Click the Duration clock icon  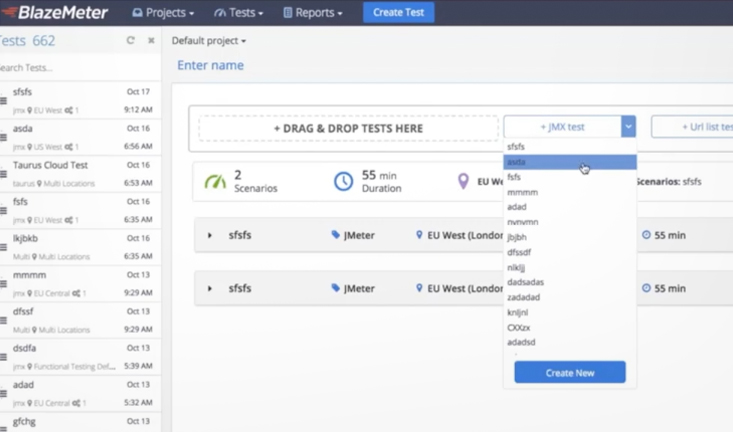click(343, 181)
